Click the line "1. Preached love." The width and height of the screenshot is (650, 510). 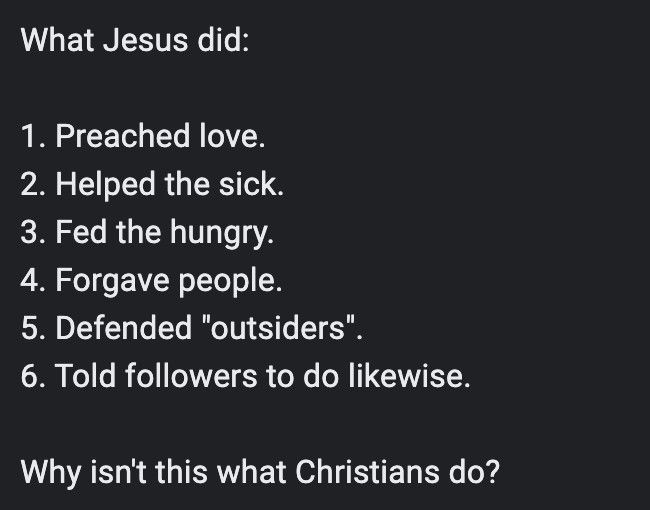coord(143,136)
